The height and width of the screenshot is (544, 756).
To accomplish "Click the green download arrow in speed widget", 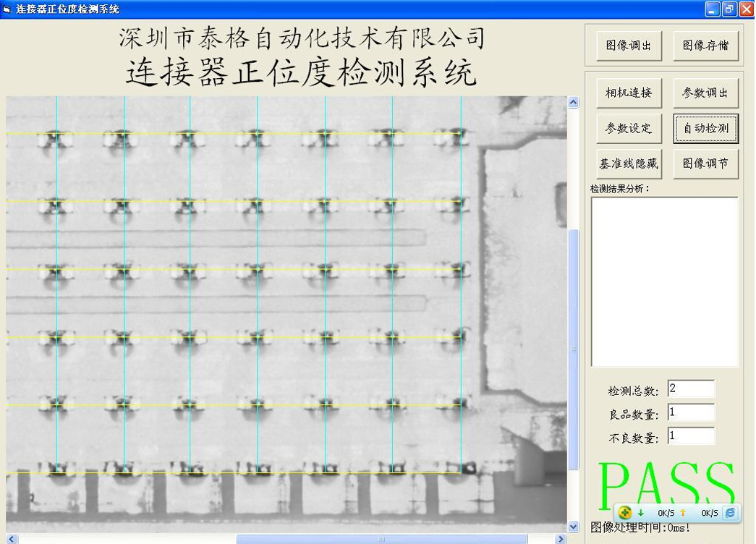I will (641, 513).
